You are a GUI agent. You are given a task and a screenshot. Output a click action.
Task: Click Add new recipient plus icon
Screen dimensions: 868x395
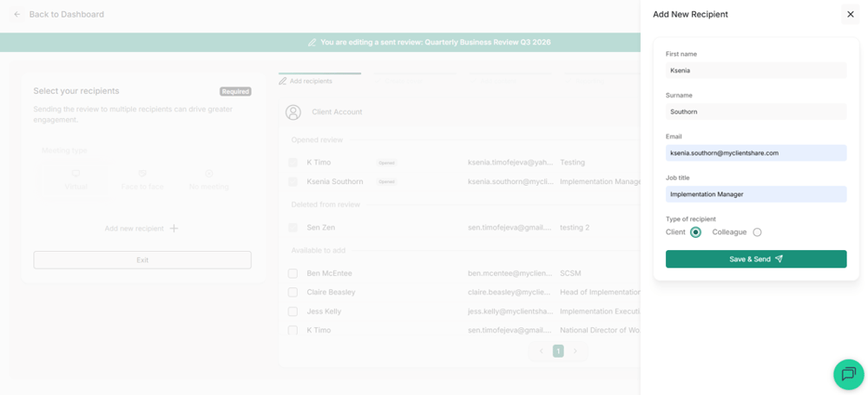pyautogui.click(x=174, y=228)
